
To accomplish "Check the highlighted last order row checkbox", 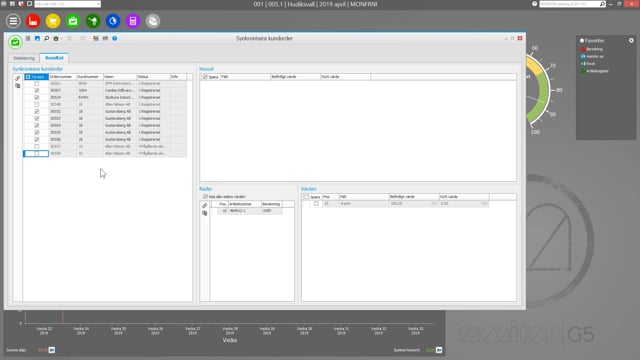I will point(37,153).
